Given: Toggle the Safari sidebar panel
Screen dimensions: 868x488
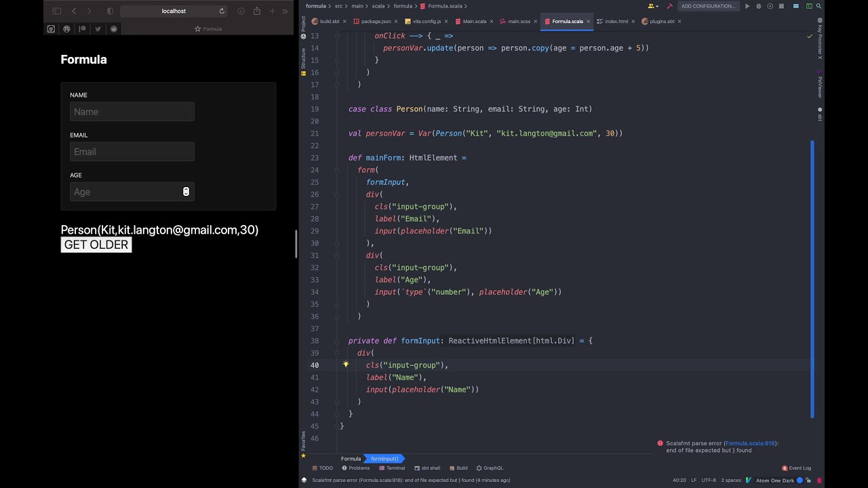Looking at the screenshot, I should (56, 11).
